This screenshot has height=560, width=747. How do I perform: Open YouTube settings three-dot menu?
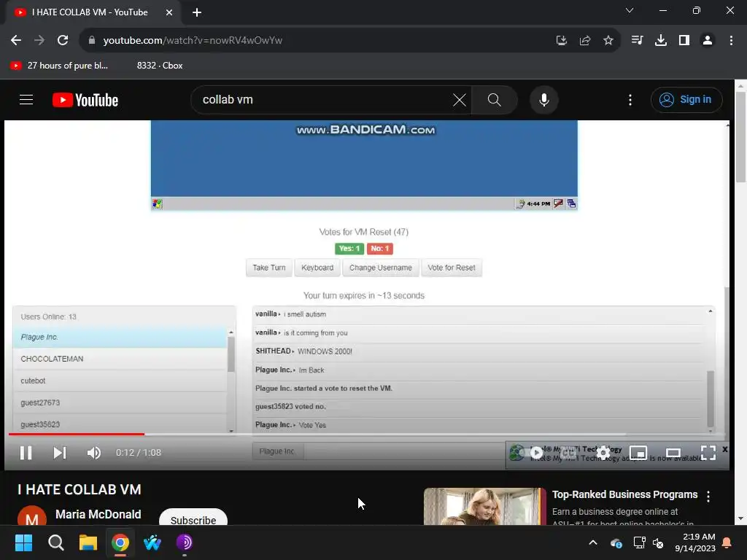coord(630,100)
